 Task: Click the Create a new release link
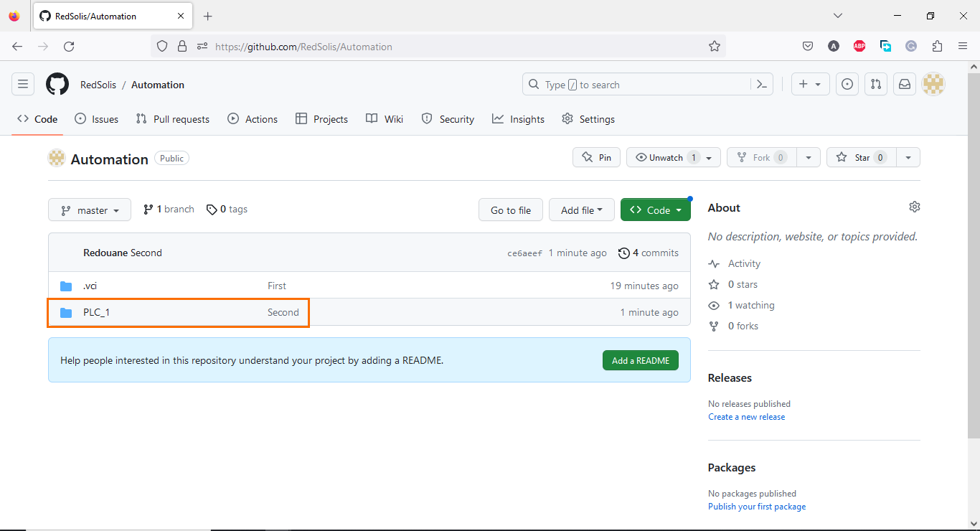[746, 416]
